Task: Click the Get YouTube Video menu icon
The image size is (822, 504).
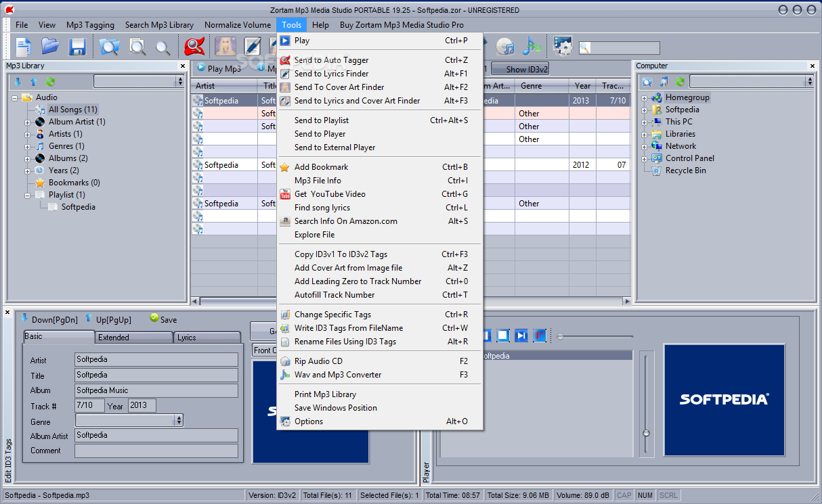Action: pos(285,194)
